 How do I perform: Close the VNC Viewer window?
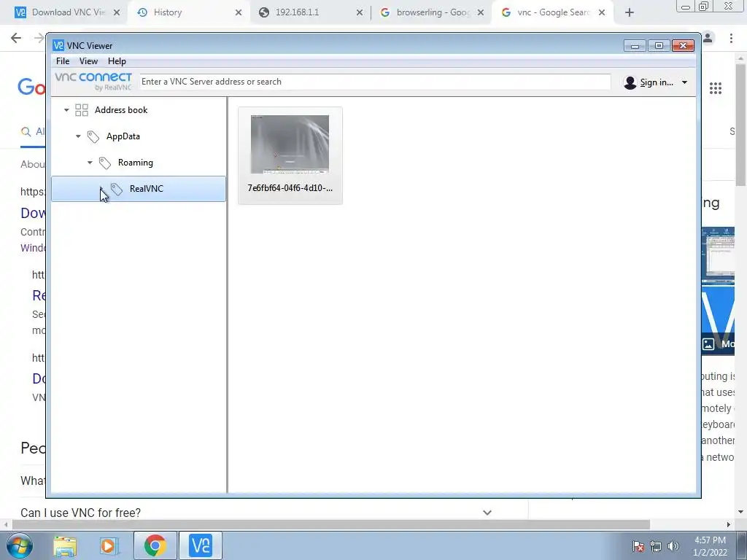(x=683, y=46)
